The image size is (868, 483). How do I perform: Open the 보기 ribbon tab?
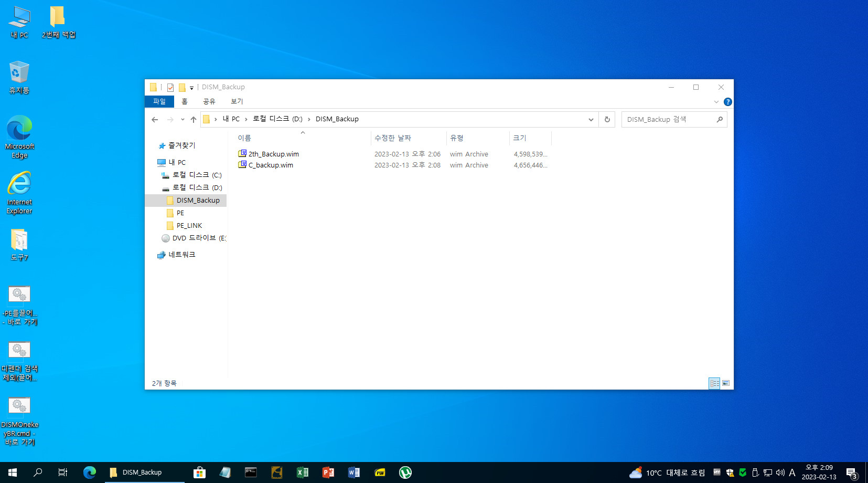pos(237,102)
